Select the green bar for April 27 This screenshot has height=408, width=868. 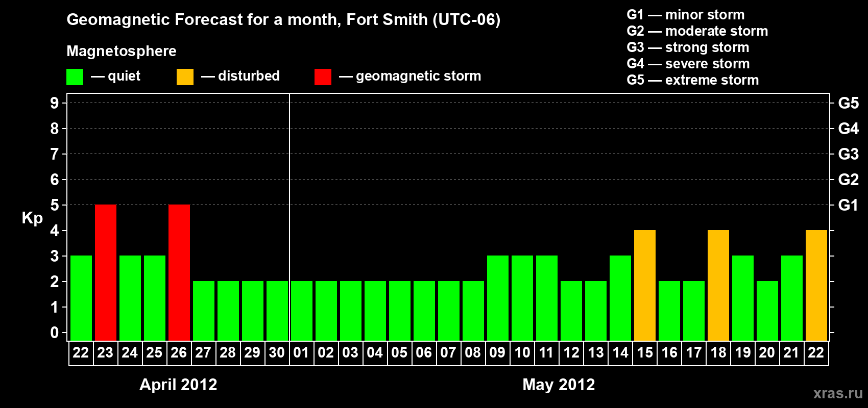pos(204,311)
